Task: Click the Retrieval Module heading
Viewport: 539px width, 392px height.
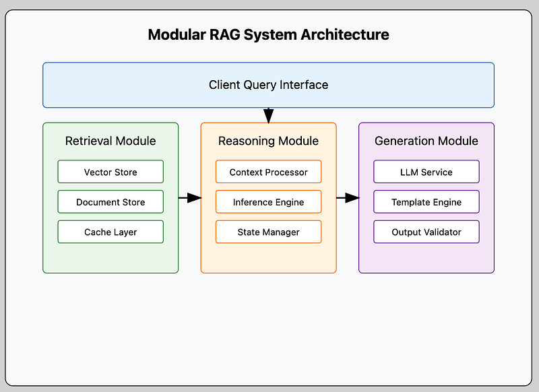Action: tap(110, 141)
